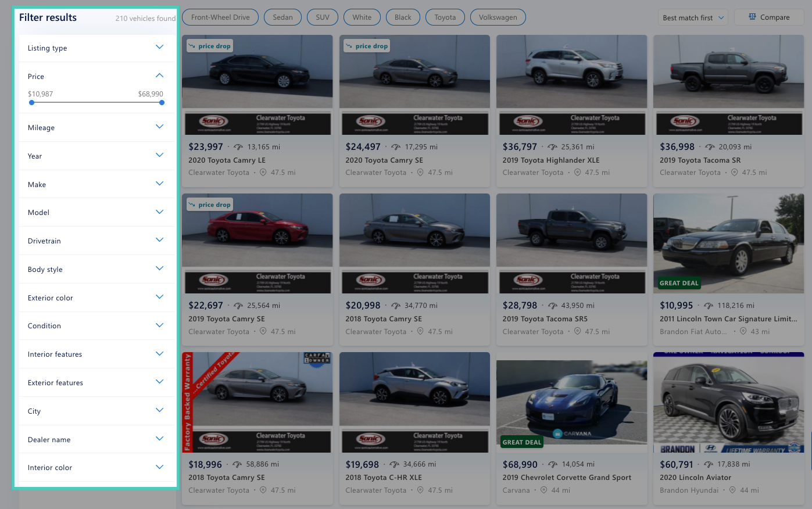
Task: Open the 2020 Lincoln Aviator listing title
Action: (x=695, y=478)
